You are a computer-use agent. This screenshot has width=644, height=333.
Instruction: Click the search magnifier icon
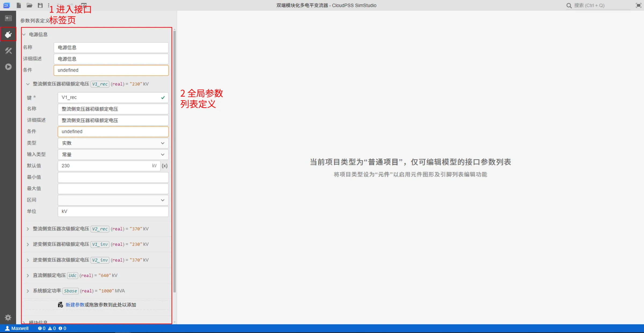click(569, 5)
